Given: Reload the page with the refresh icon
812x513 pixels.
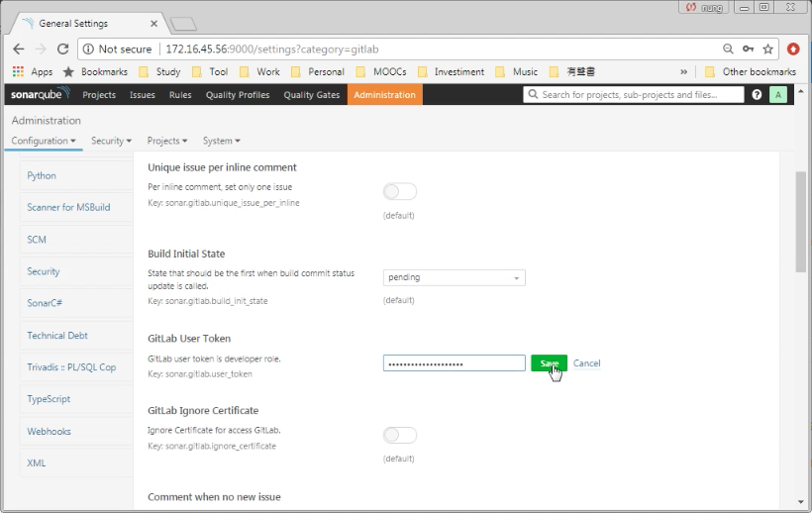Looking at the screenshot, I should [62, 50].
